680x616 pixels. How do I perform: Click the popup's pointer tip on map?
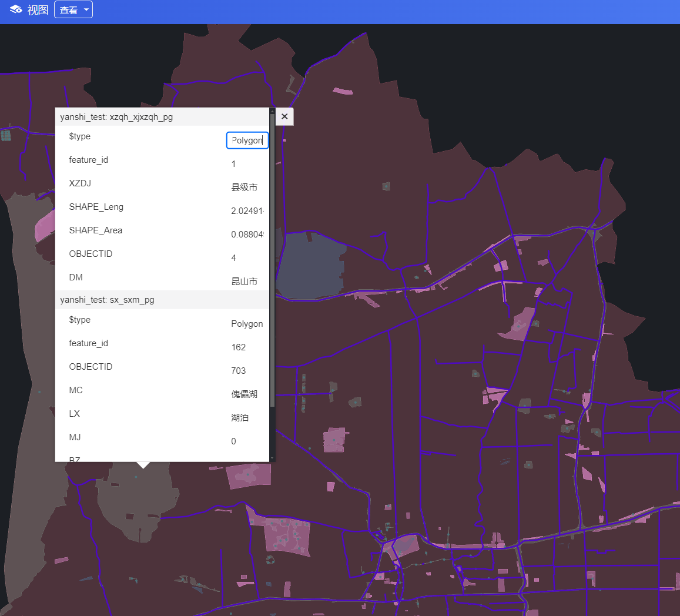click(143, 466)
